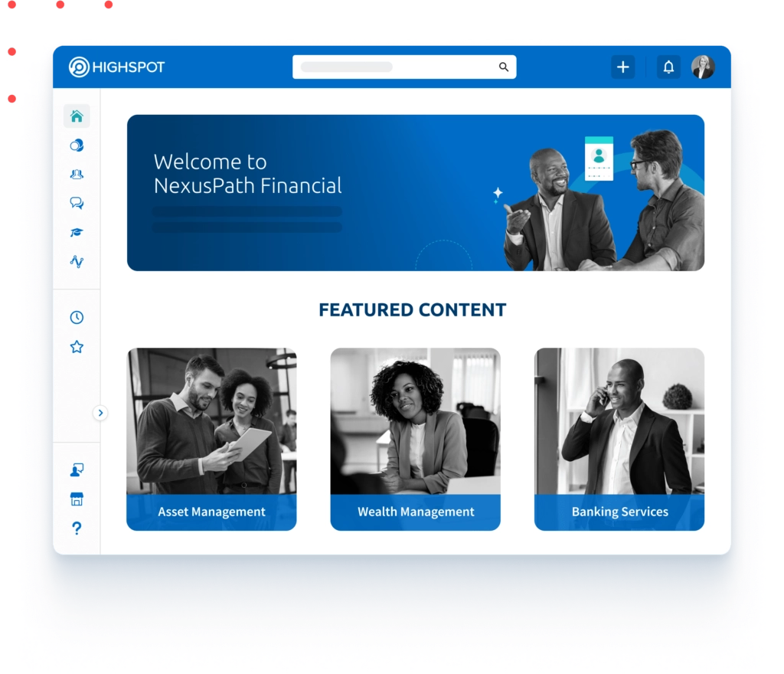Open notifications bell
The height and width of the screenshot is (674, 784).
[x=668, y=67]
